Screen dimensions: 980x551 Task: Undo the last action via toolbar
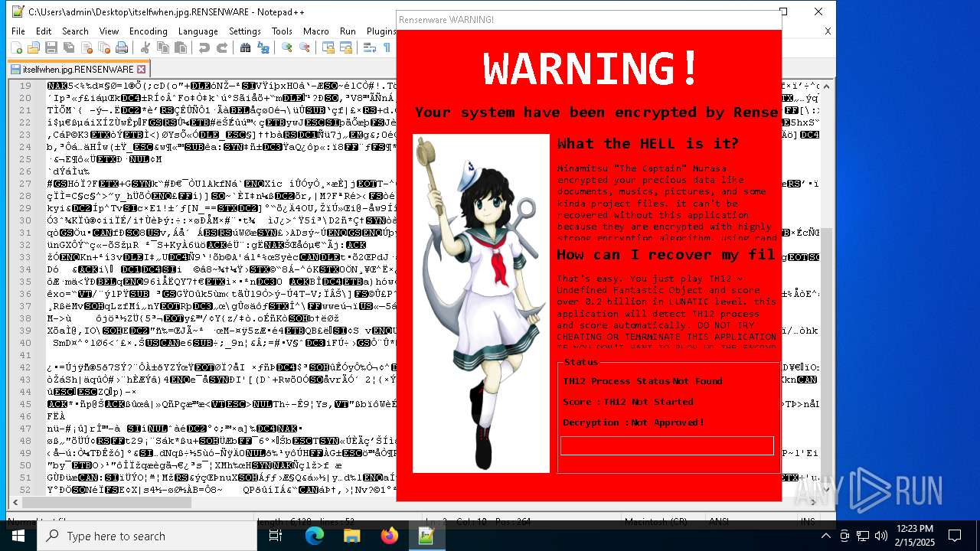point(204,47)
